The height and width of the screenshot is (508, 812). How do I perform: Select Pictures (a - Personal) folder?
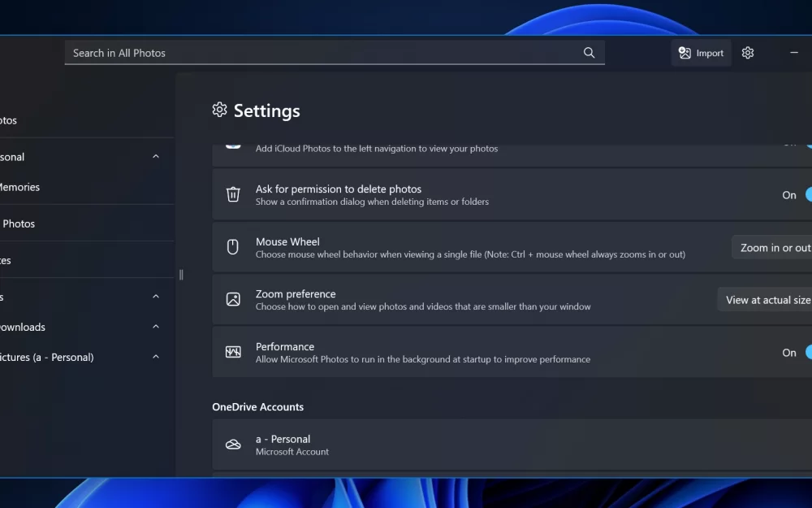click(x=47, y=357)
